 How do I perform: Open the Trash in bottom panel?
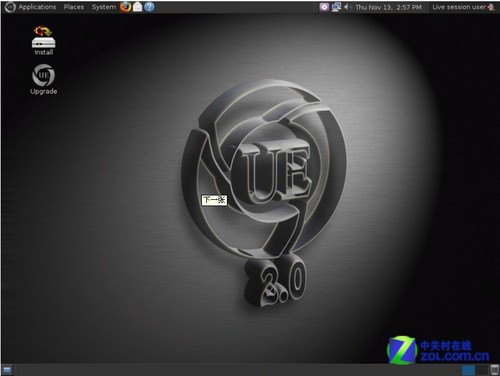(495, 370)
